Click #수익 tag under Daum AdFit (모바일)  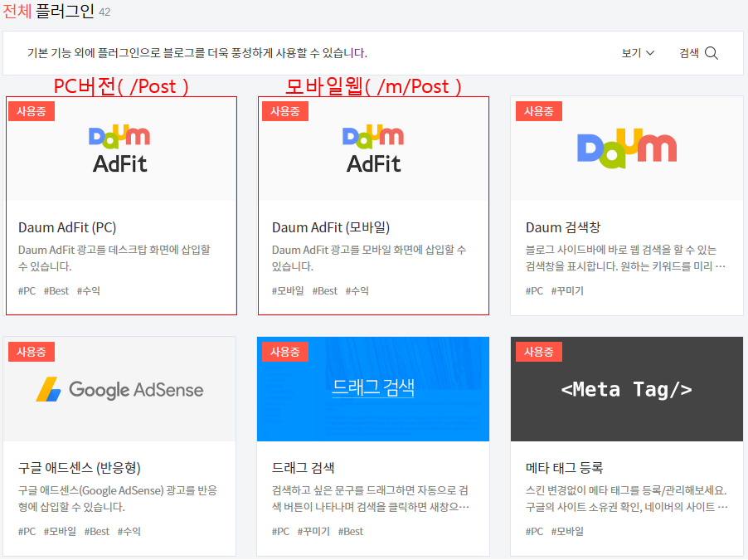point(357,290)
